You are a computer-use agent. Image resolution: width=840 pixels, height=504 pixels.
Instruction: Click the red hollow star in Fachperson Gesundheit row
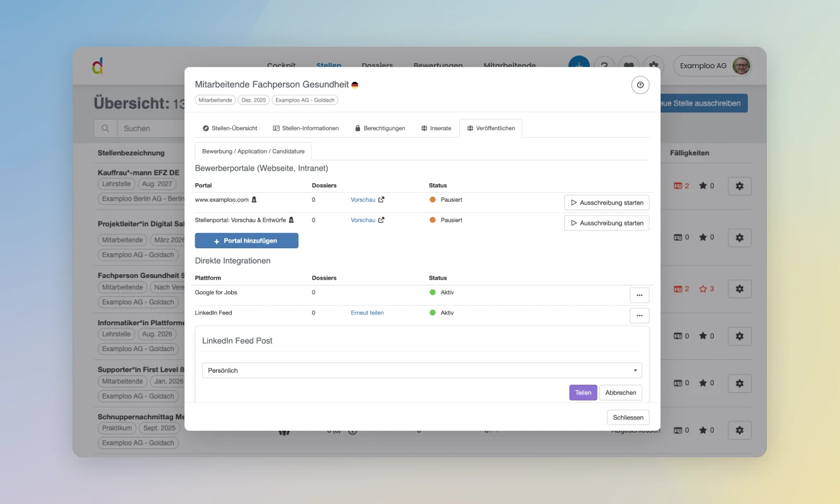tap(703, 289)
